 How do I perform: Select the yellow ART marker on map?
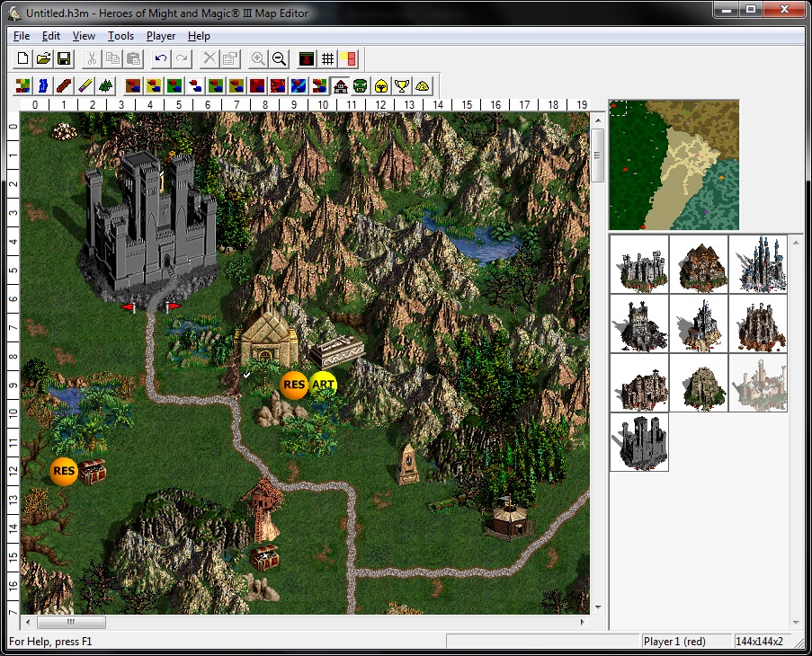(323, 385)
